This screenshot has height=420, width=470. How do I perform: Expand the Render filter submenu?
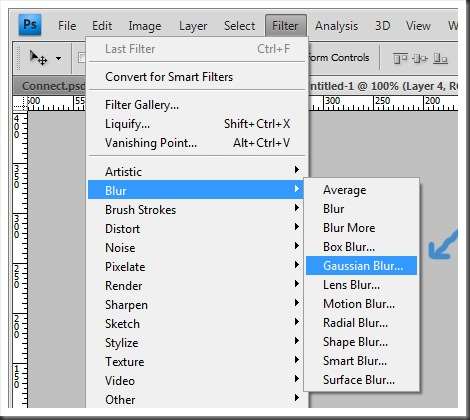tap(197, 286)
